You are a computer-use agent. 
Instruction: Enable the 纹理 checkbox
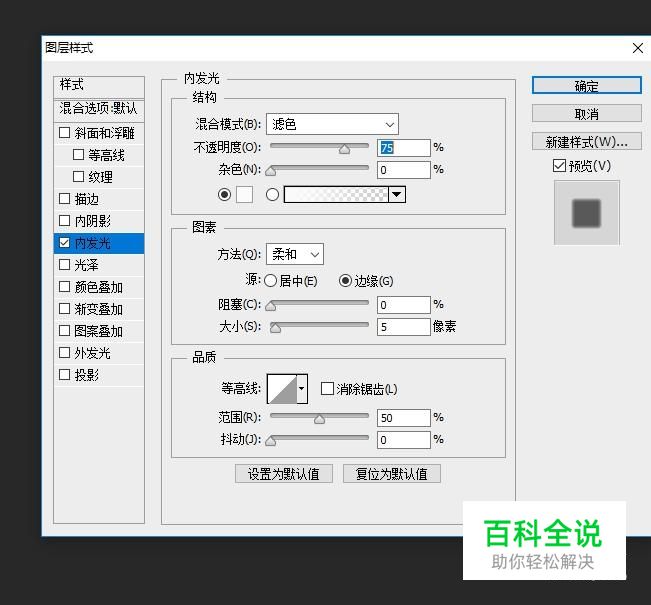pyautogui.click(x=78, y=177)
